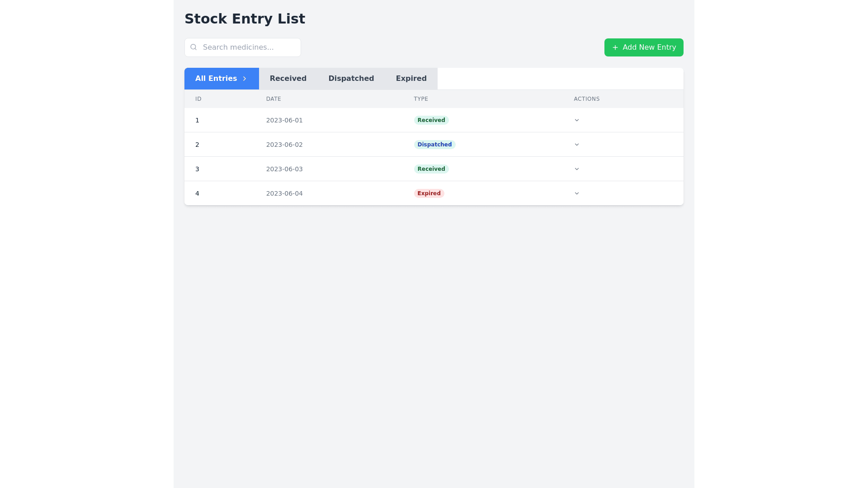Switch to the Received tab
The image size is (868, 488).
[288, 79]
